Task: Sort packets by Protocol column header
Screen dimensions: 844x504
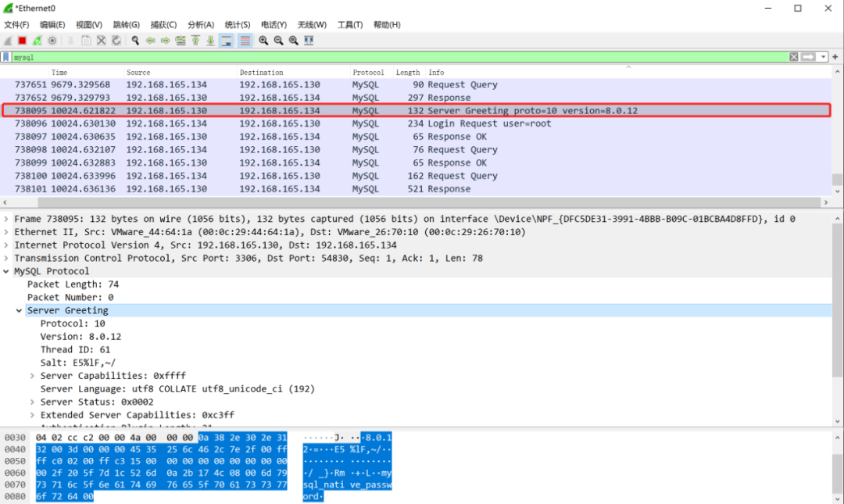Action: point(368,73)
